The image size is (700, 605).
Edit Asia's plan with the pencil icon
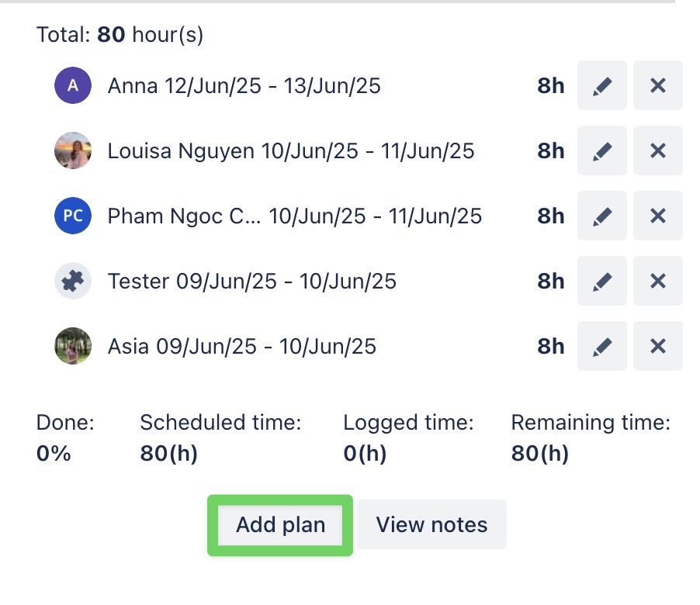point(601,346)
